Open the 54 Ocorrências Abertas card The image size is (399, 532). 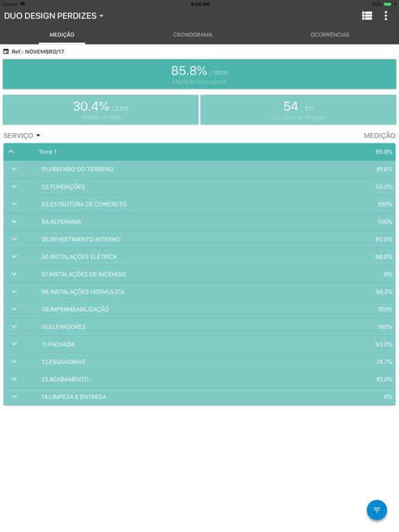(299, 109)
